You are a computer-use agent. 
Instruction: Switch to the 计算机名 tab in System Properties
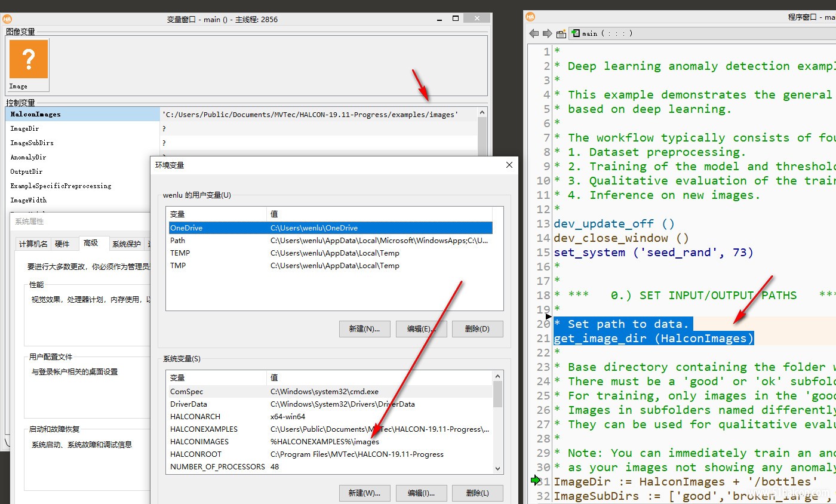33,244
